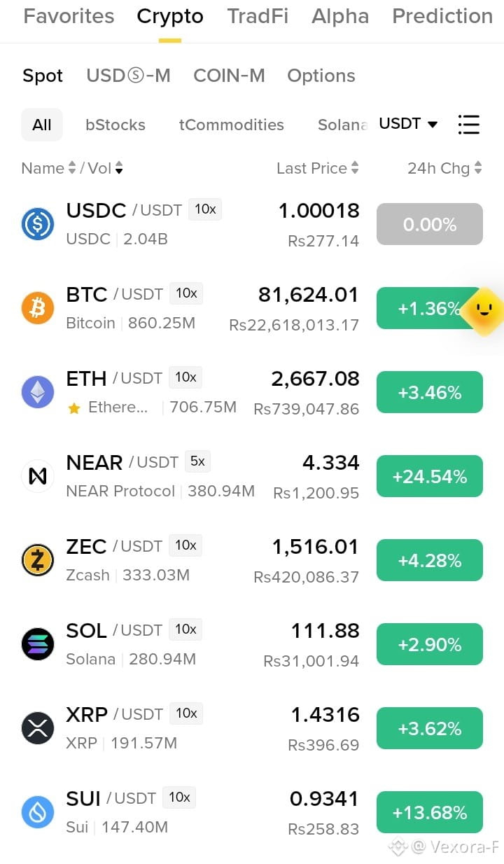Tap the Sui logo icon

pyautogui.click(x=38, y=812)
